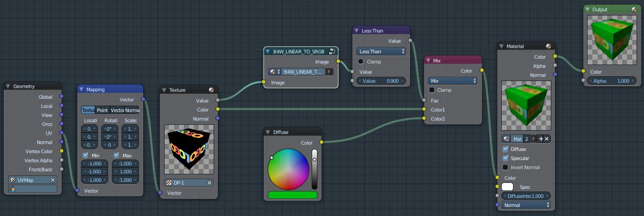The width and height of the screenshot is (644, 216).
Task: Enable Clamp in the Less Than node
Action: 360,61
